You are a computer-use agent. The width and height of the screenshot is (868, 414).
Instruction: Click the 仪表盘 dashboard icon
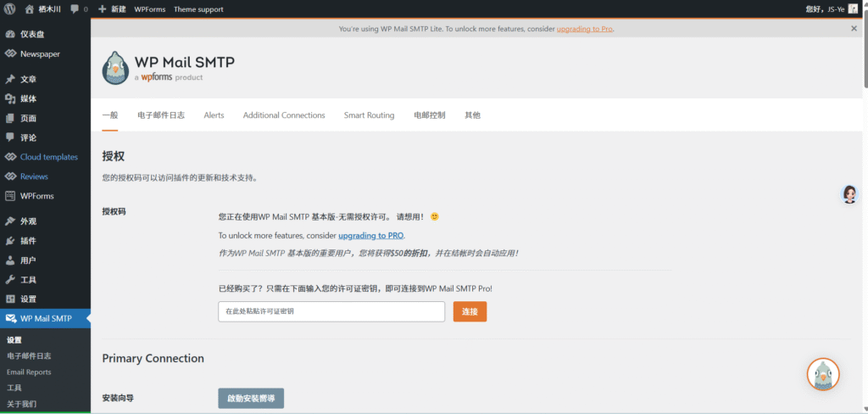[x=10, y=35]
